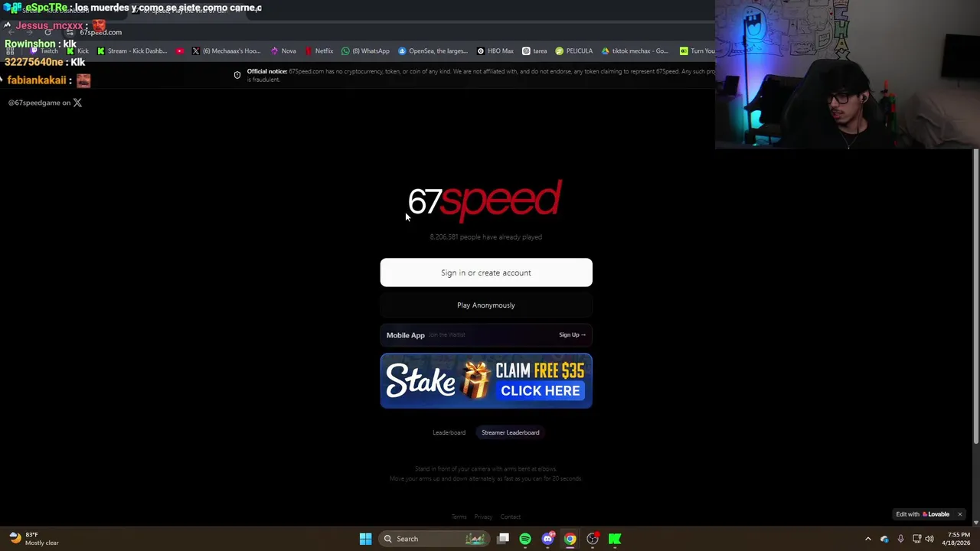This screenshot has height=551, width=980.
Task: Open the Nova bookmark
Action: [x=283, y=51]
